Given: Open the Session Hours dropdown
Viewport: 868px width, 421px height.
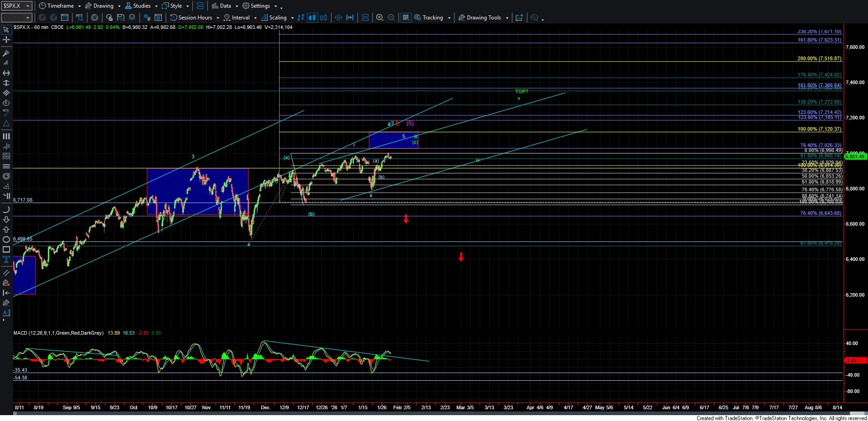Looking at the screenshot, I should coord(195,18).
